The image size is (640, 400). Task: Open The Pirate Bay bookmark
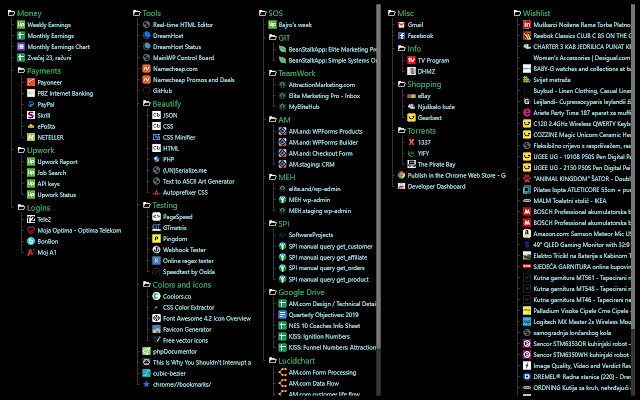pyautogui.click(x=436, y=164)
